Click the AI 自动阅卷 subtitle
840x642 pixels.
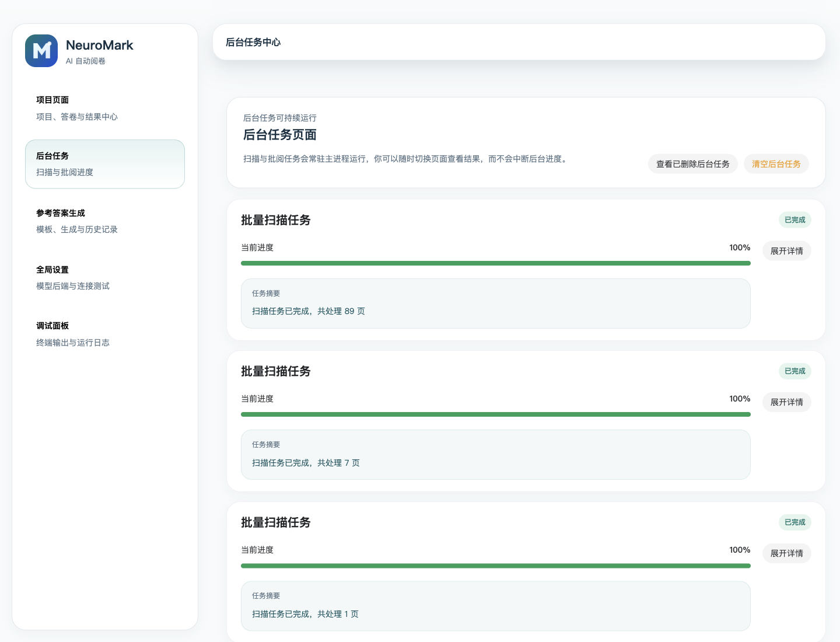(86, 61)
